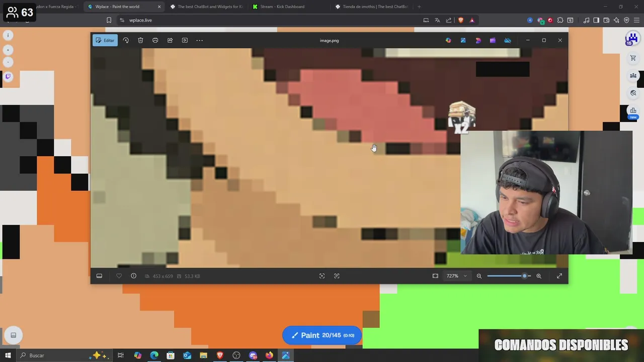Open Photos app from taskbar
644x362 pixels.
[x=286, y=355]
